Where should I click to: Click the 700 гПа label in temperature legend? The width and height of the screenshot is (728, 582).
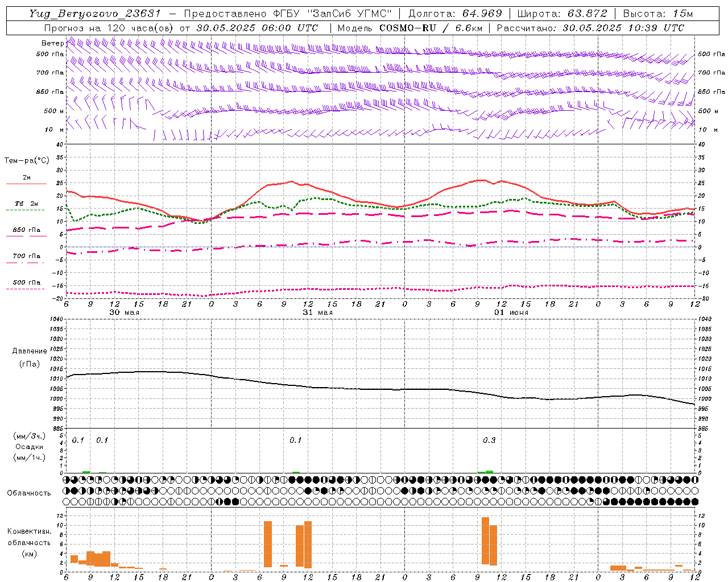tap(27, 256)
